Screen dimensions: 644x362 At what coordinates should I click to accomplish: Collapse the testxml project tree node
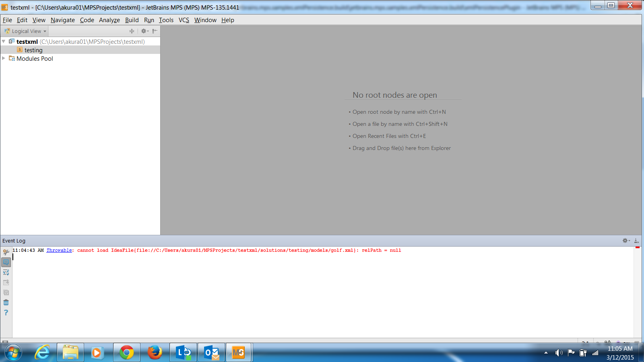point(4,41)
